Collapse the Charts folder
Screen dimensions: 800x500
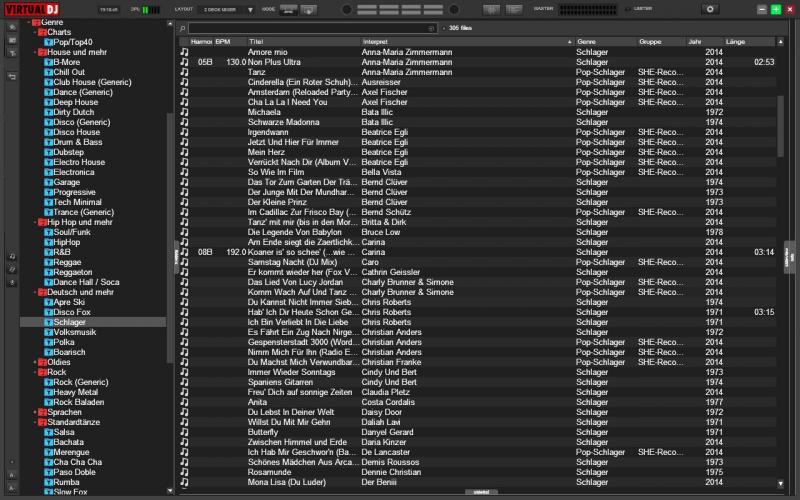coord(35,33)
